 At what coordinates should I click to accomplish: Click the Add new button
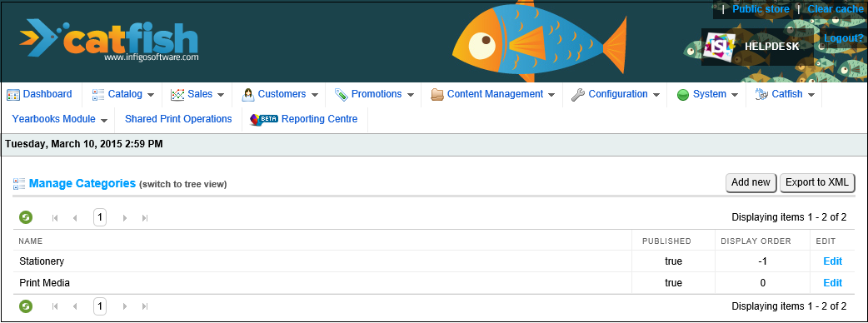point(751,182)
